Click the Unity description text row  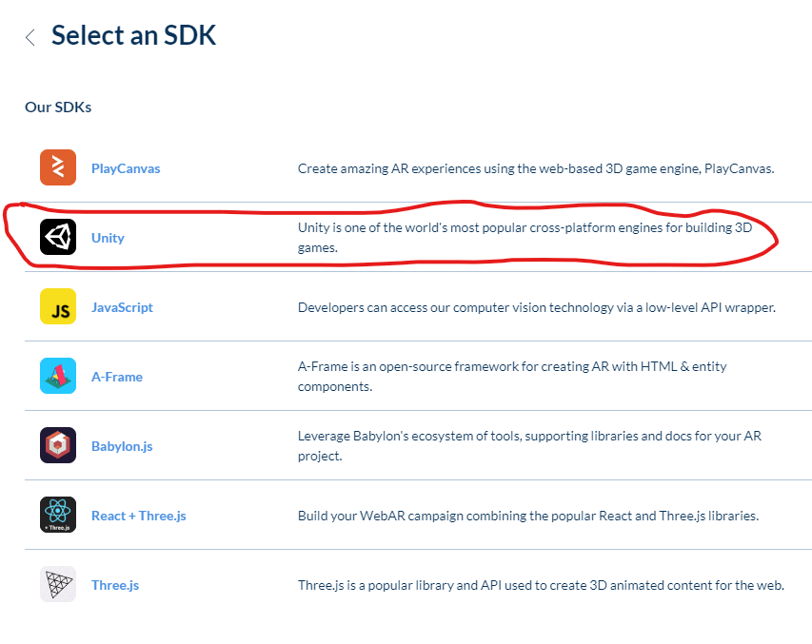[x=525, y=238]
